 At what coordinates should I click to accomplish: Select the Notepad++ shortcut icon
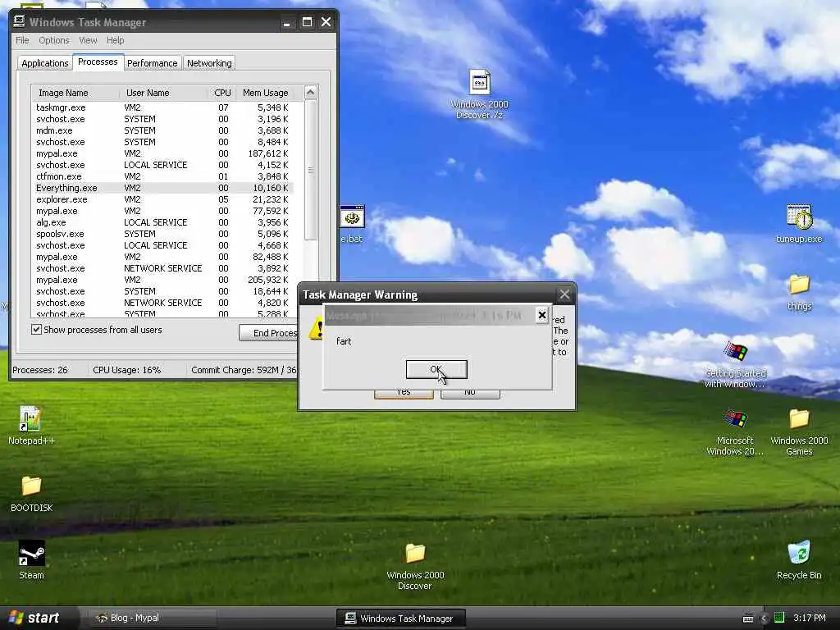click(x=30, y=419)
